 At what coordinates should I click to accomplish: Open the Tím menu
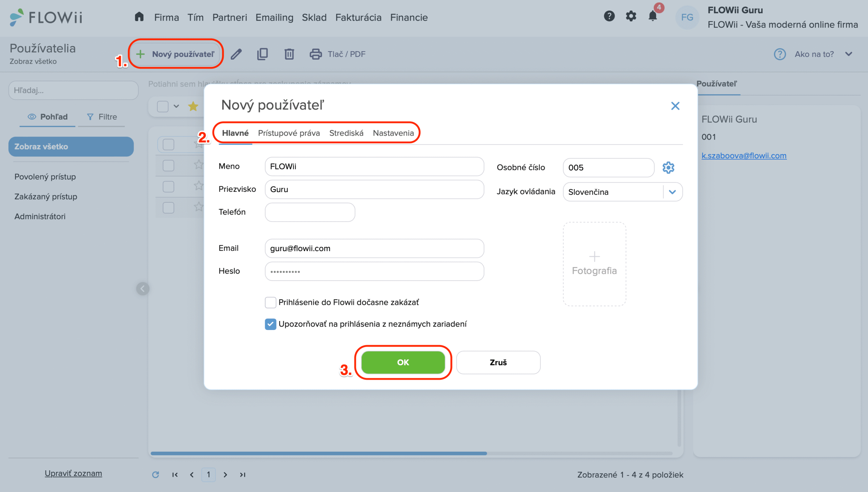pyautogui.click(x=196, y=17)
